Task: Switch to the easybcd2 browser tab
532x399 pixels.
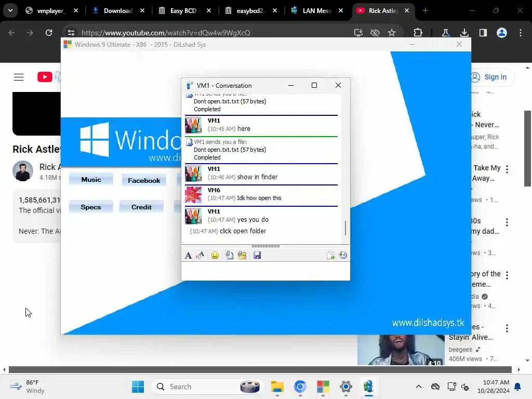Action: 251,10
